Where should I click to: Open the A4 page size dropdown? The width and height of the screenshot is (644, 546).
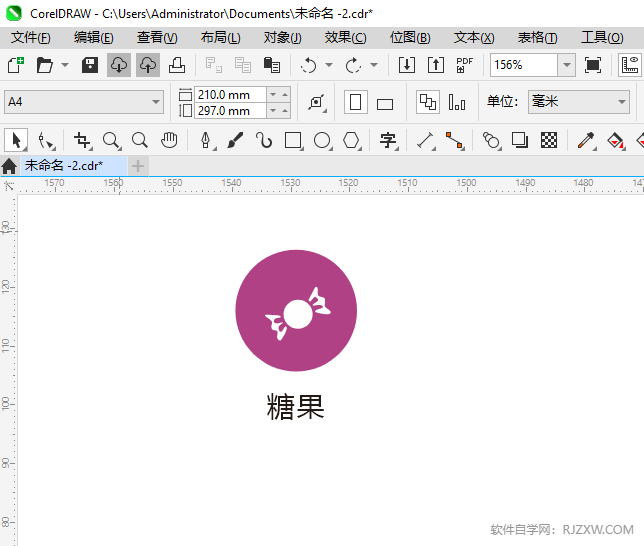(84, 102)
